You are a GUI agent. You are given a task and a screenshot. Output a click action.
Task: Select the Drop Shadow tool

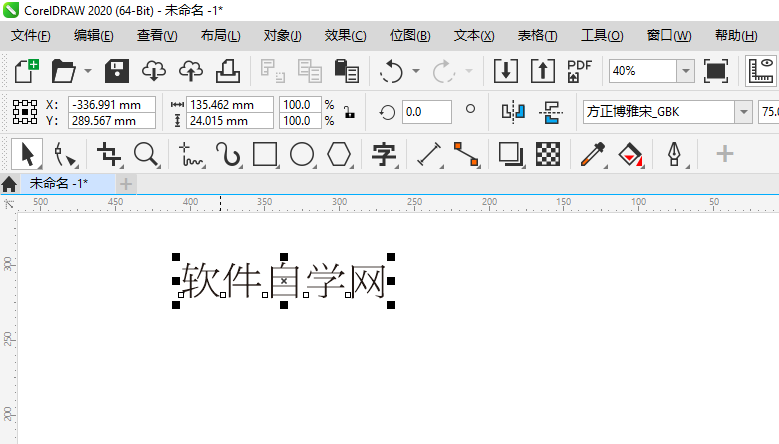pos(511,154)
